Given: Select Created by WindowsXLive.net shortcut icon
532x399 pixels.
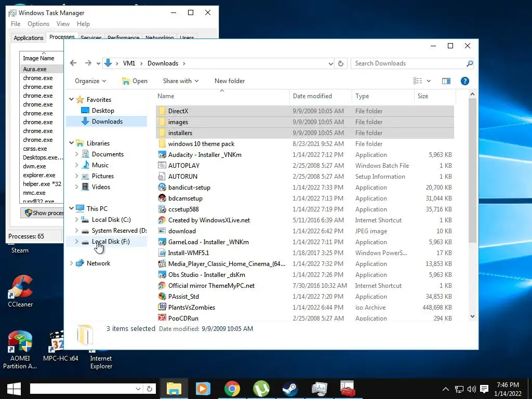Looking at the screenshot, I should coord(162,220).
